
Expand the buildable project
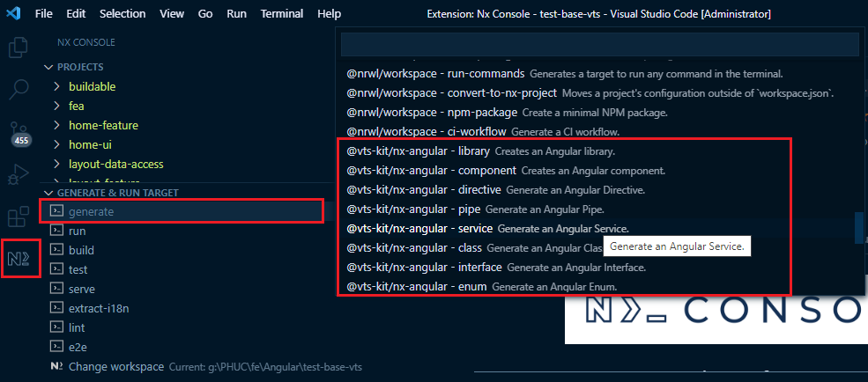57,87
